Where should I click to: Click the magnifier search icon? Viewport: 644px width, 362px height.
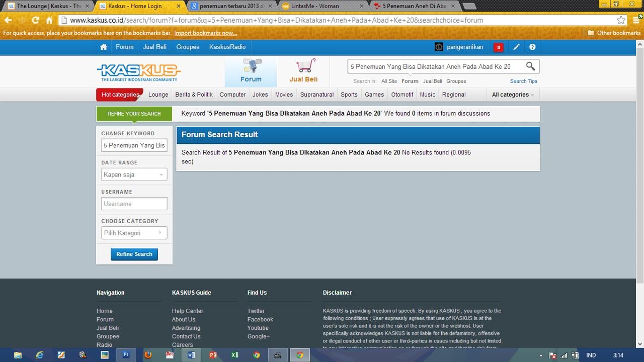click(530, 66)
